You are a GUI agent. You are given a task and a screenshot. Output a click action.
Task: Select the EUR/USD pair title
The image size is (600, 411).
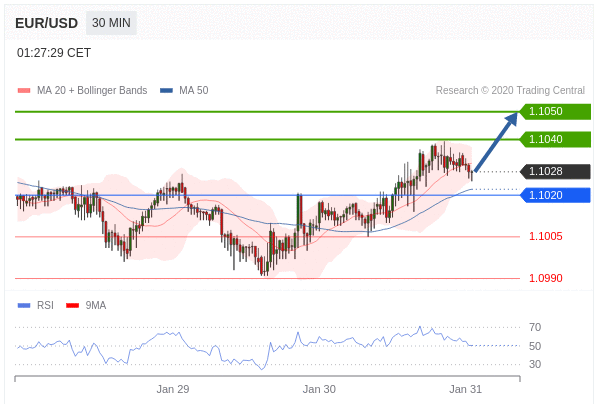coord(46,23)
